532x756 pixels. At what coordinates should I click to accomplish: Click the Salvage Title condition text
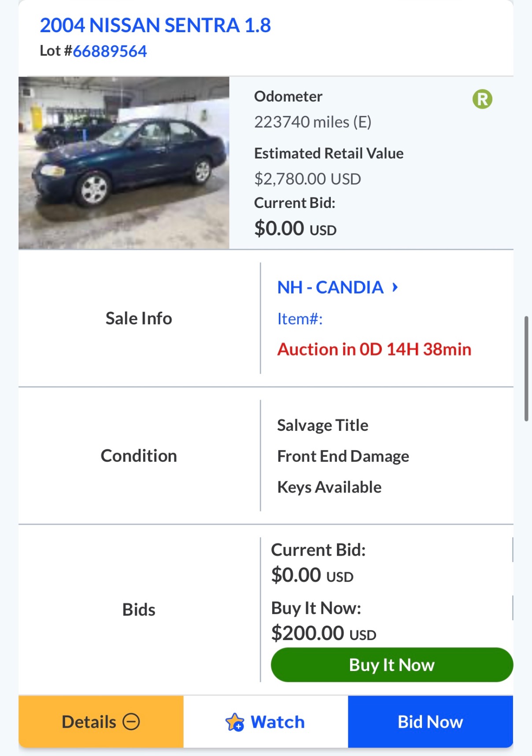click(322, 426)
